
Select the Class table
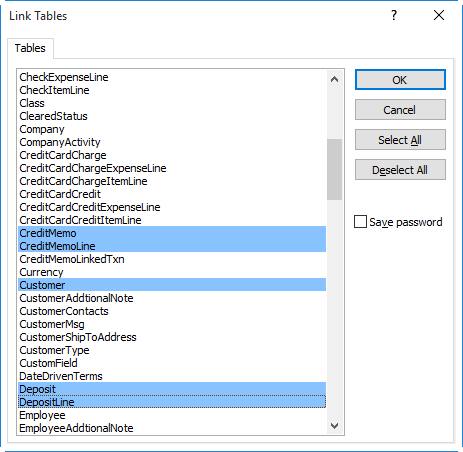pos(172,103)
